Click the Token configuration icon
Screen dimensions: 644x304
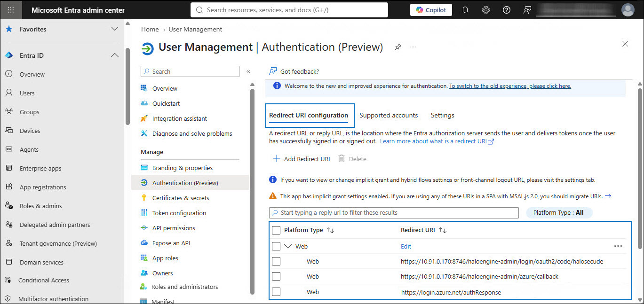point(144,213)
